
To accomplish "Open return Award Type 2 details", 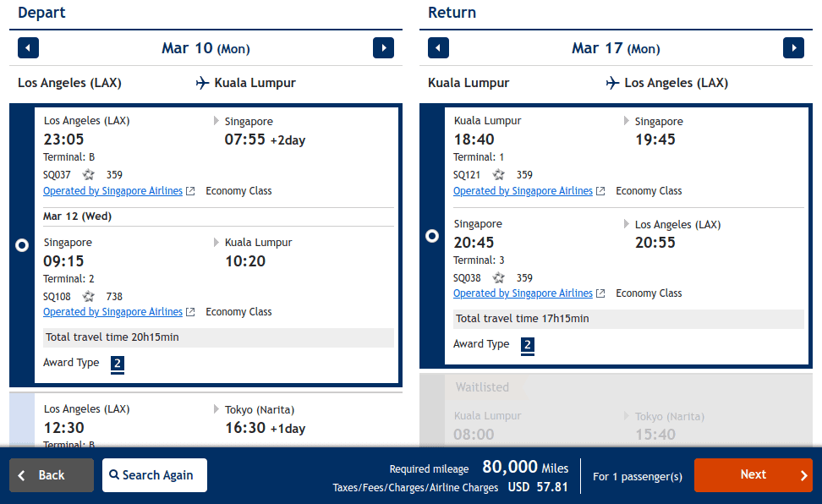I will click(x=528, y=345).
